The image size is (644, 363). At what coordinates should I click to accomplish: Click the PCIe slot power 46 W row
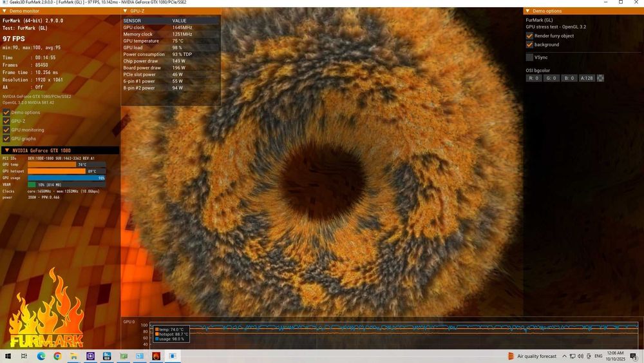pos(171,74)
